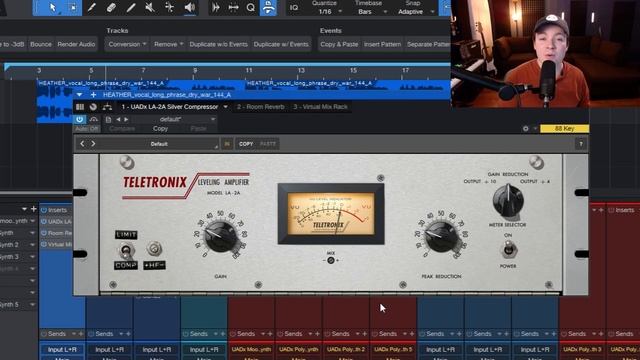
Task: Click the GAIN knob on LA-2A
Action: [x=220, y=236]
